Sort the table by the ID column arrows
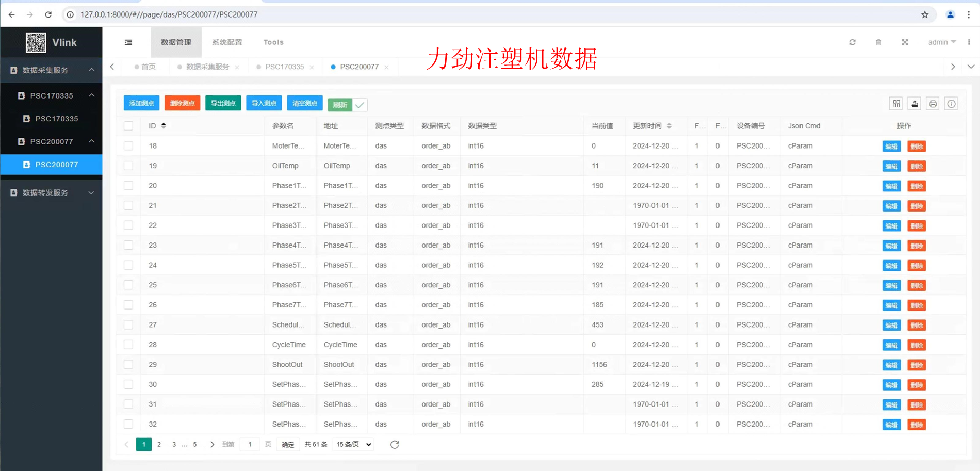The image size is (980, 471). (164, 125)
